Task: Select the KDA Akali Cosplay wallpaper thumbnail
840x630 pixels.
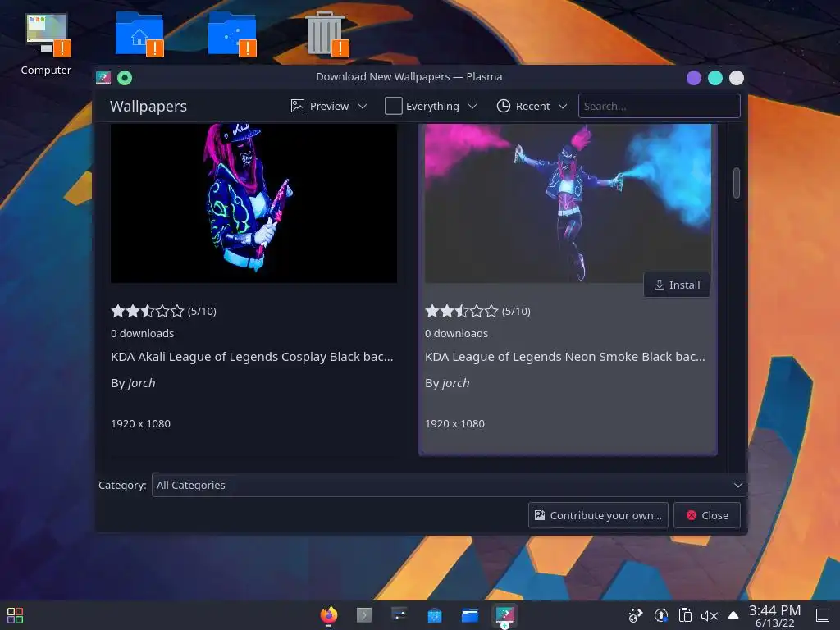Action: [254, 203]
